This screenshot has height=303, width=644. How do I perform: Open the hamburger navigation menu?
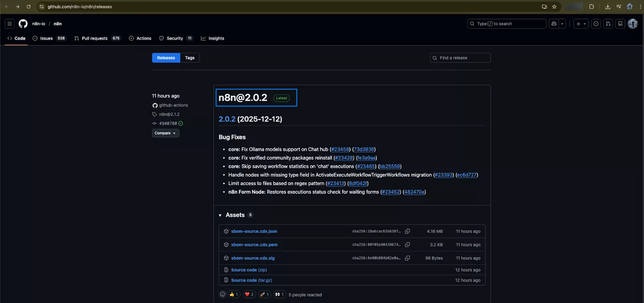click(10, 24)
